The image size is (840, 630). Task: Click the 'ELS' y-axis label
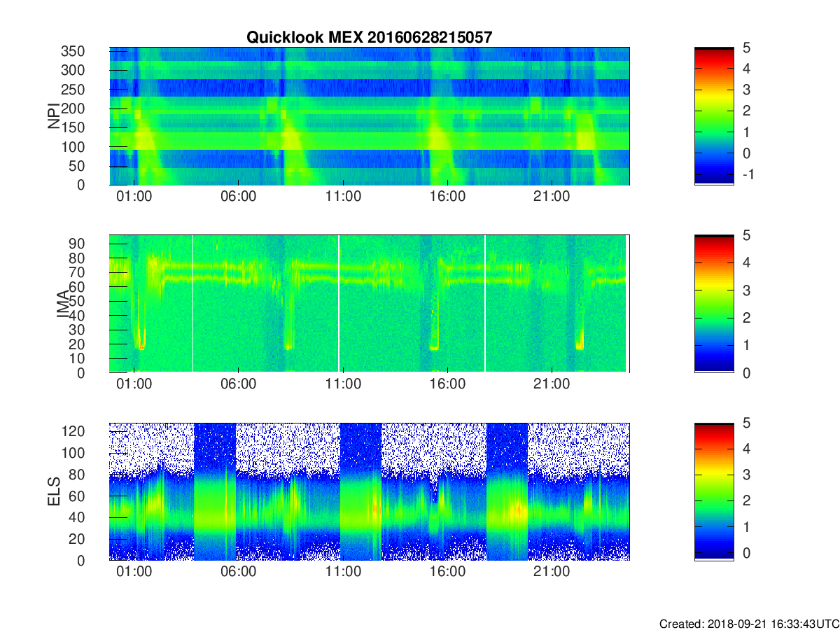tap(54, 491)
